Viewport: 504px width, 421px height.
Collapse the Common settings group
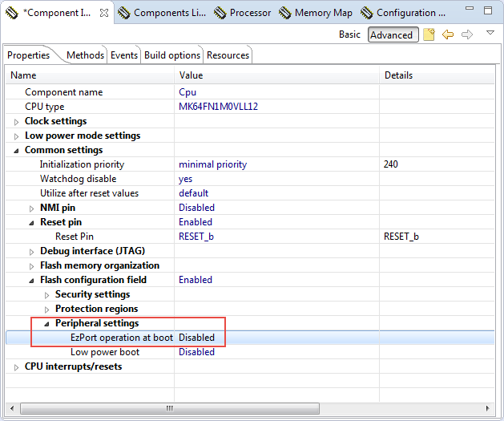click(x=17, y=151)
